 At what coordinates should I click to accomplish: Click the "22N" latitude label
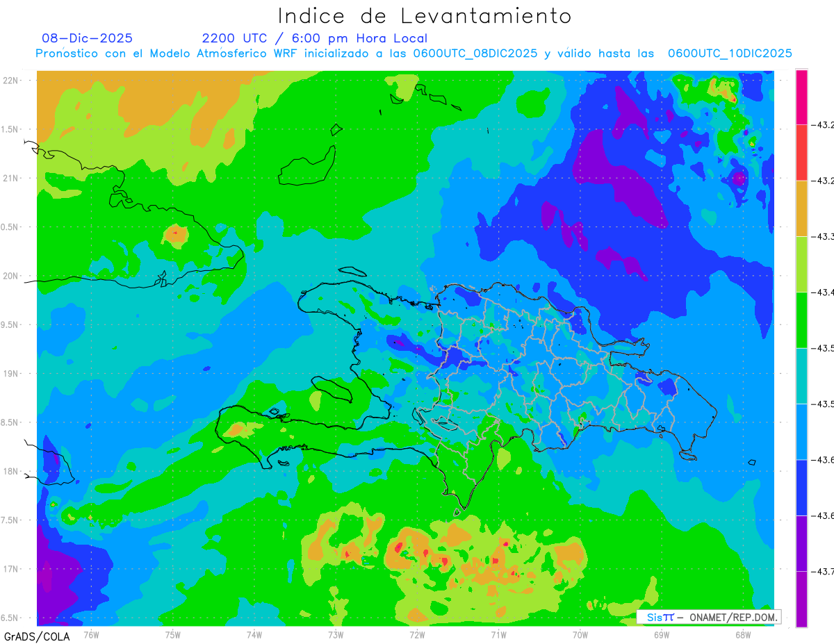[x=10, y=80]
